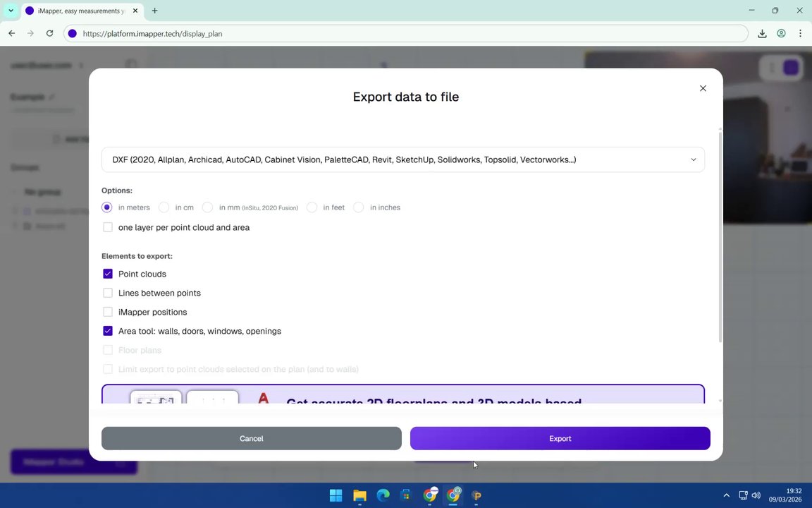Open the P application taskbar icon
Viewport: 812px width, 508px height.
click(x=476, y=495)
